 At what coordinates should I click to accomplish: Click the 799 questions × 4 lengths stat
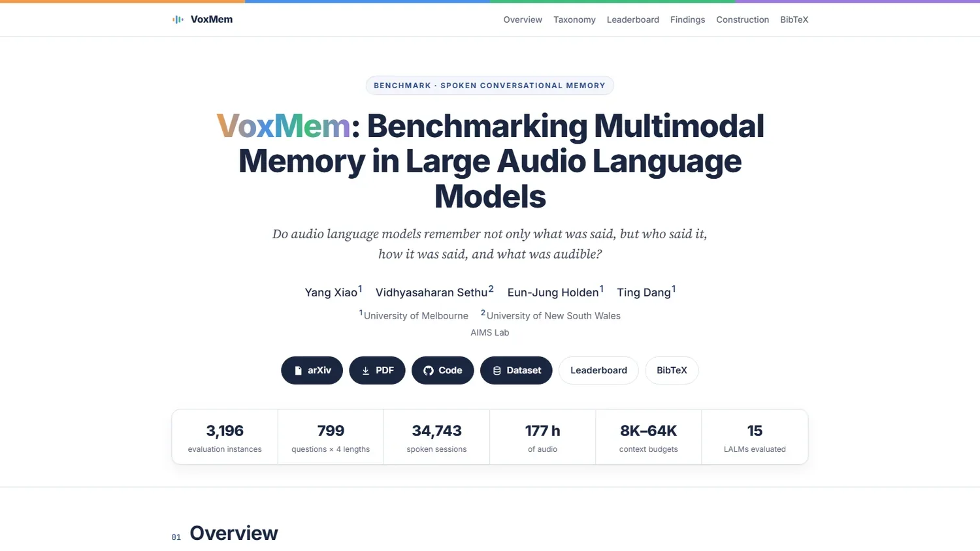pos(331,437)
